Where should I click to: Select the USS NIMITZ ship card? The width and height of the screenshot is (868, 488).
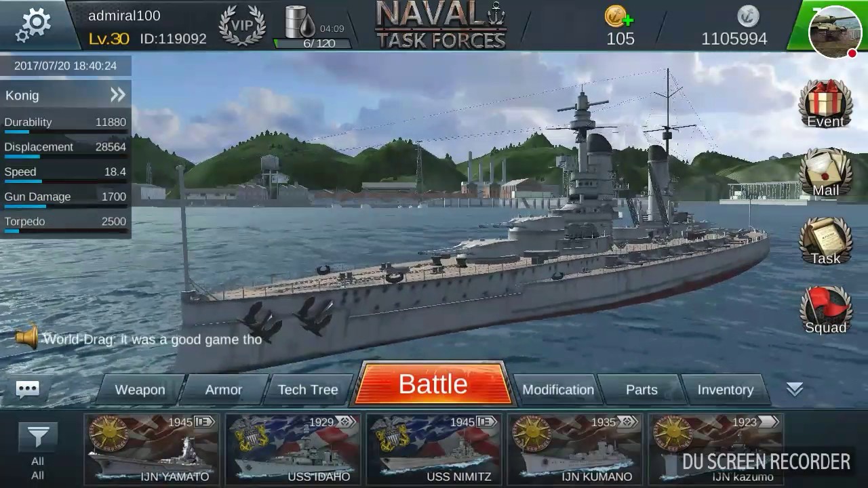click(x=434, y=449)
